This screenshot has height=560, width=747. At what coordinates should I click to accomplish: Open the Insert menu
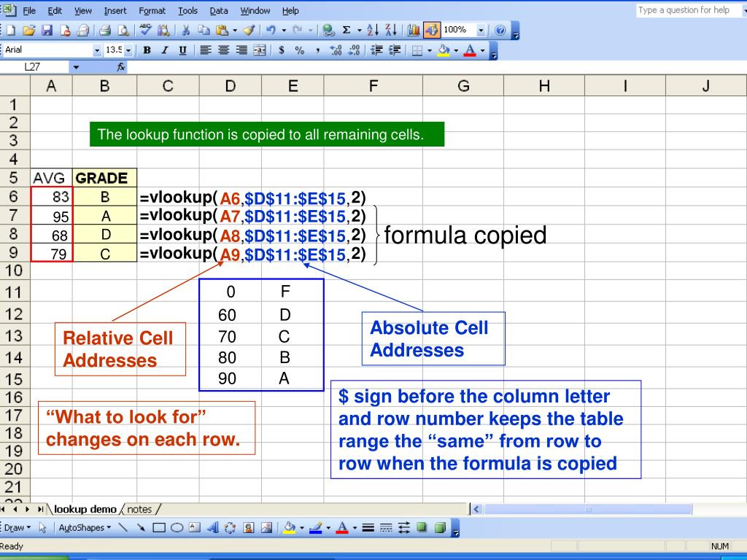[x=115, y=10]
